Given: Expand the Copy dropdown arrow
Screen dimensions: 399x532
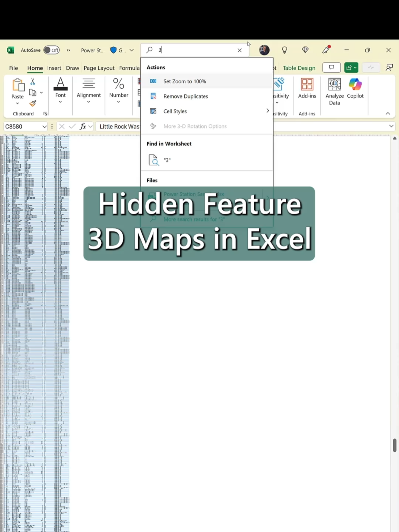Looking at the screenshot, I should 41,93.
